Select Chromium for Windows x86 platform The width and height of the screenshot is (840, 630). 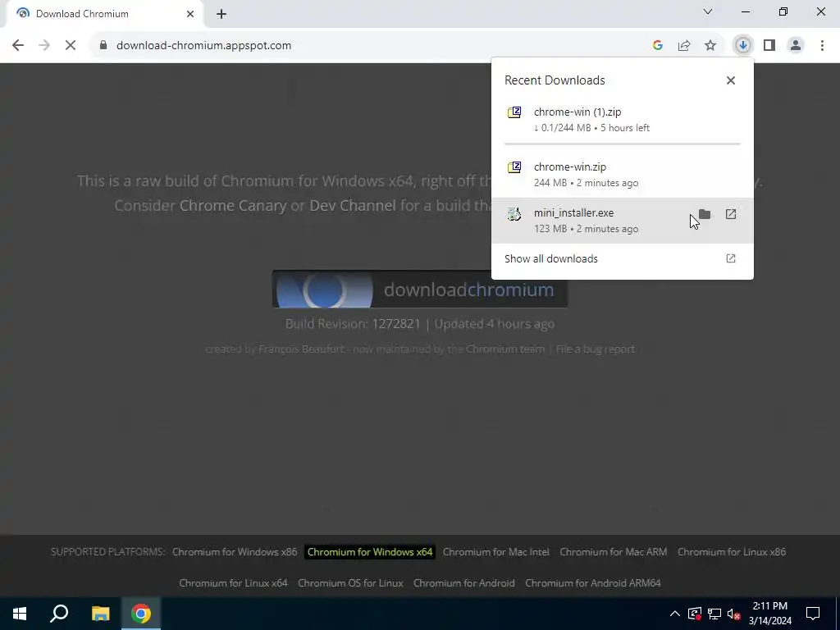click(235, 552)
